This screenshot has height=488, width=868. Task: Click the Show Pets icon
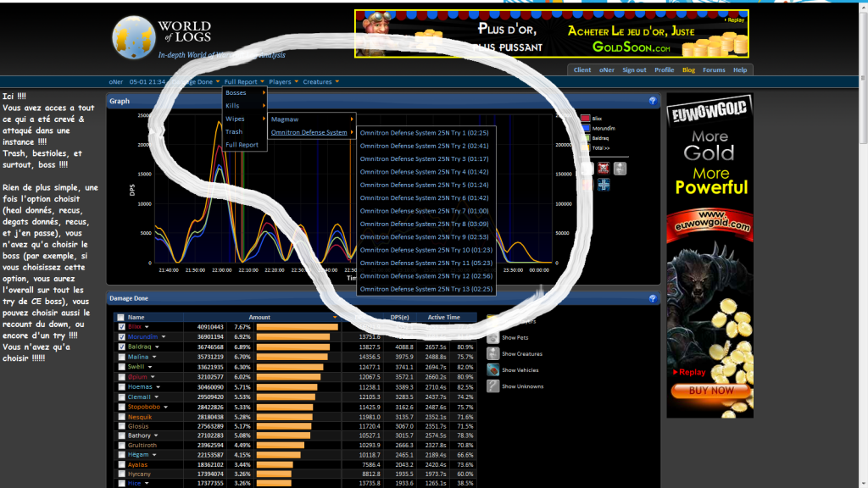click(x=492, y=337)
